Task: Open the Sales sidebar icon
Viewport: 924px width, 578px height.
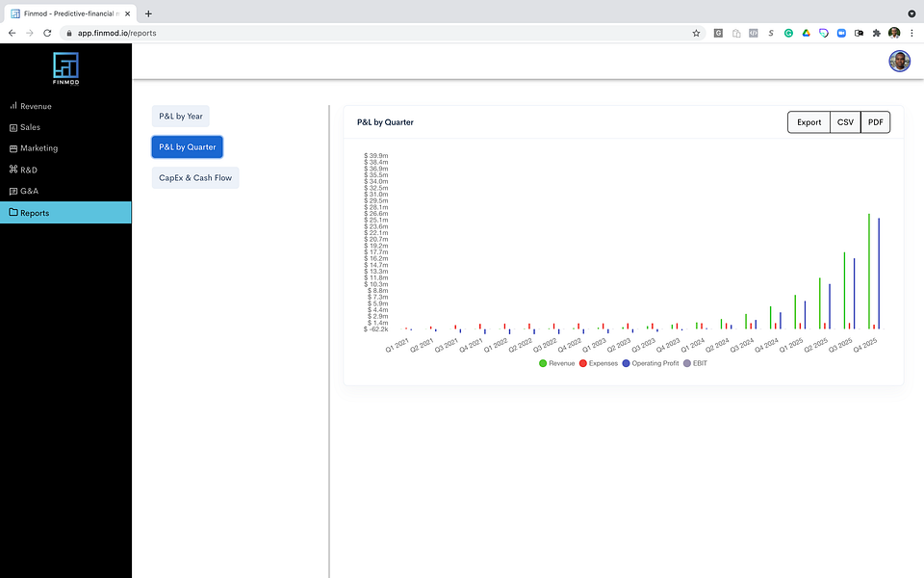Action: pos(13,127)
